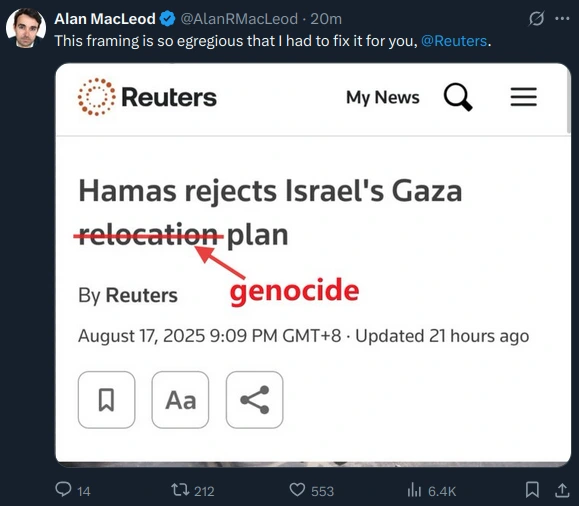The width and height of the screenshot is (579, 506).
Task: Open the Reuters hamburger menu
Action: click(524, 97)
